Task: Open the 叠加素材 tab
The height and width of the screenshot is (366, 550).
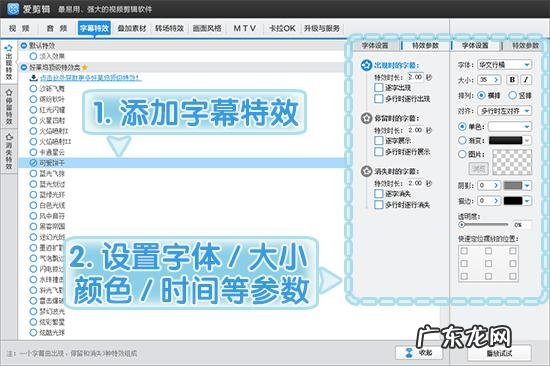Action: point(132,28)
